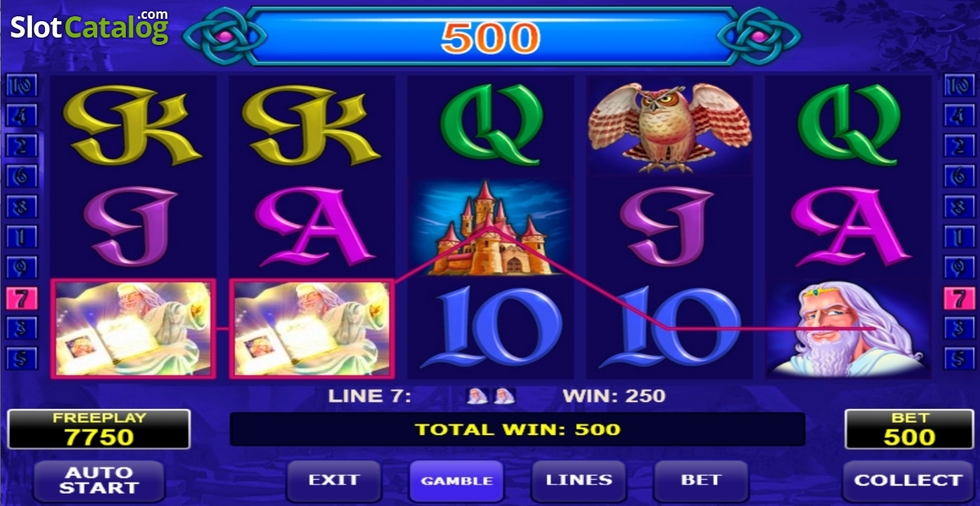Select the payline 7 marker on the right side

[959, 299]
